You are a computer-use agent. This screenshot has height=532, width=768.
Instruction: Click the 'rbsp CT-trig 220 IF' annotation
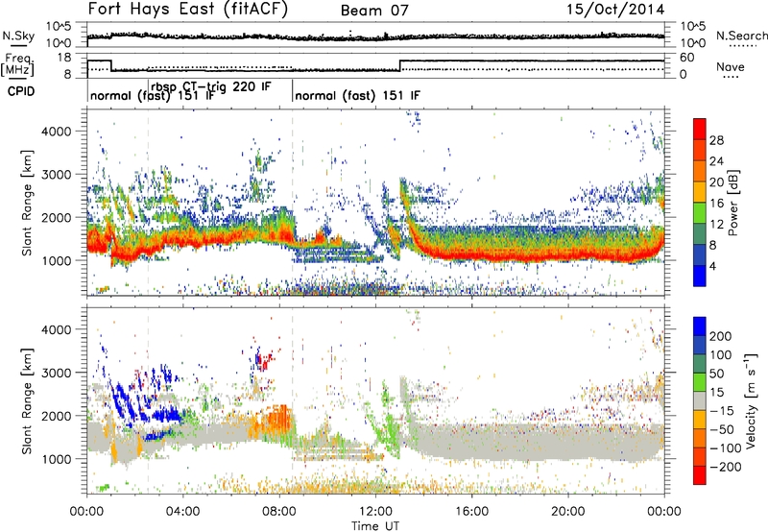coord(210,86)
